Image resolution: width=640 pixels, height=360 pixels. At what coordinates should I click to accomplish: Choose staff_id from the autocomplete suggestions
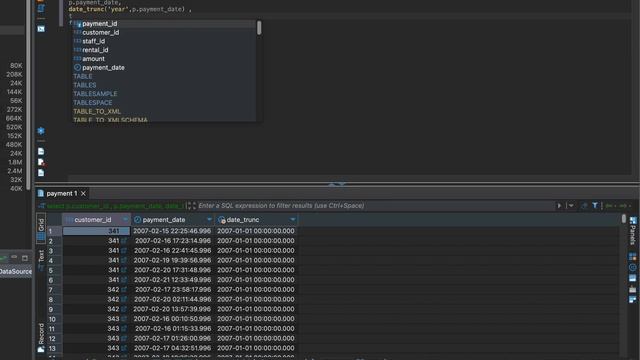pyautogui.click(x=164, y=41)
